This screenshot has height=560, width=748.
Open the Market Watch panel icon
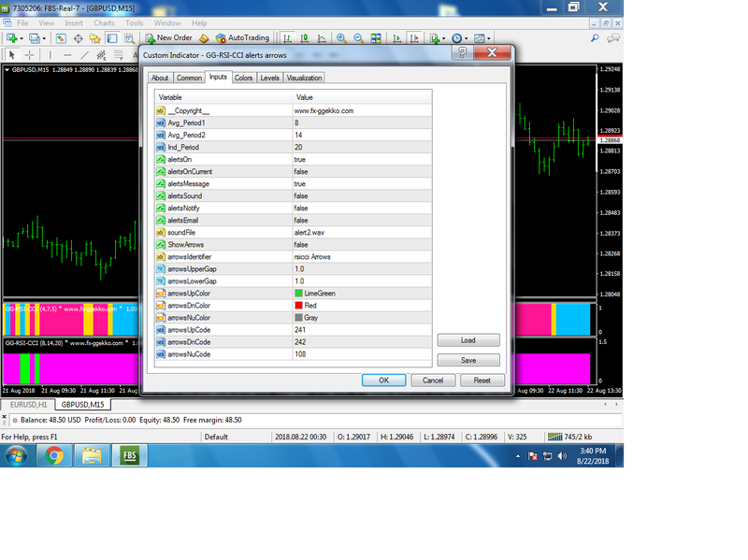click(x=61, y=38)
